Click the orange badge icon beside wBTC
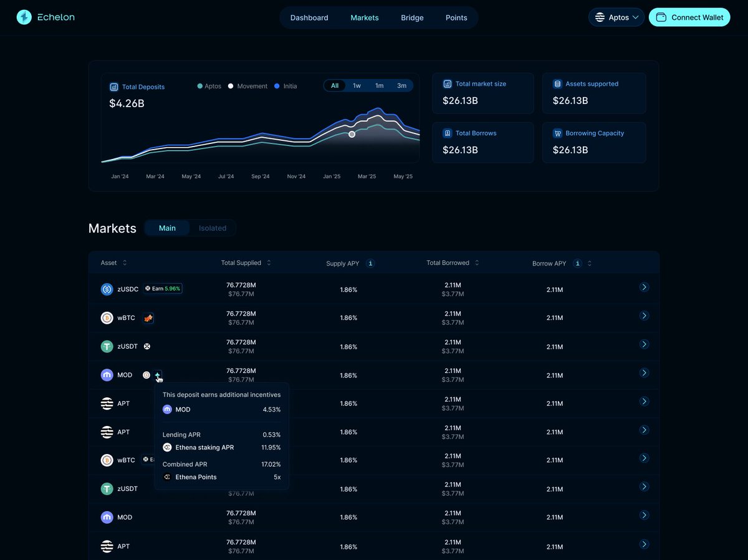The width and height of the screenshot is (748, 560). pyautogui.click(x=148, y=318)
